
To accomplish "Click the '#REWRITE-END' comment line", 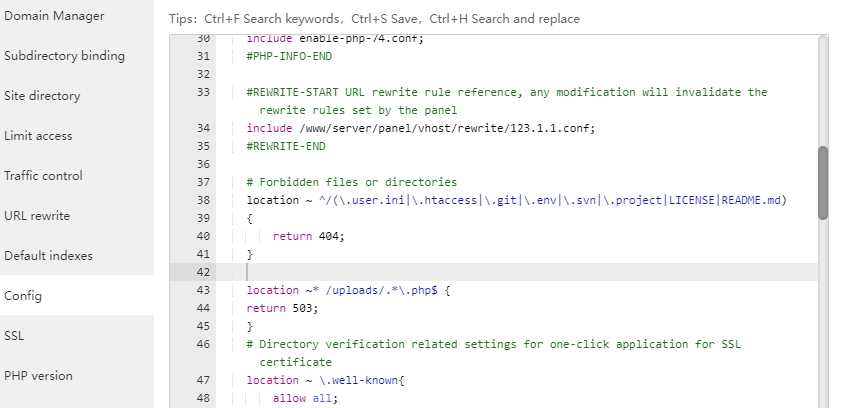I will (x=286, y=146).
